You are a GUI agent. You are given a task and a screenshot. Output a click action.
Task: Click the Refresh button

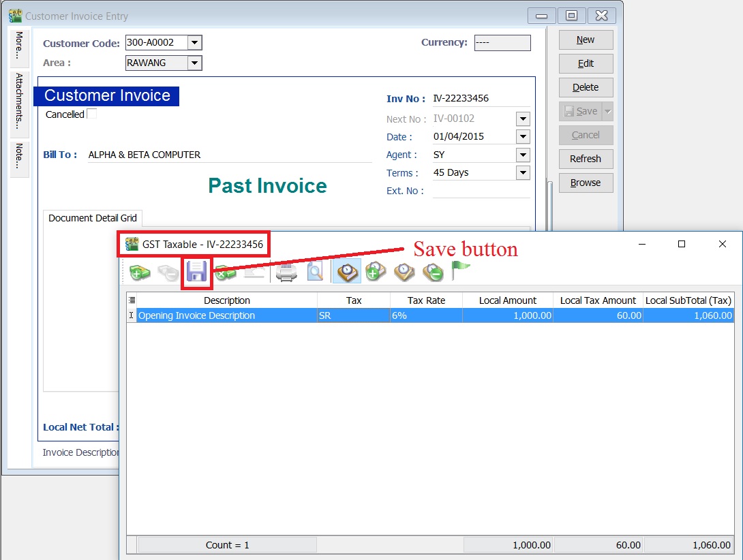[586, 159]
